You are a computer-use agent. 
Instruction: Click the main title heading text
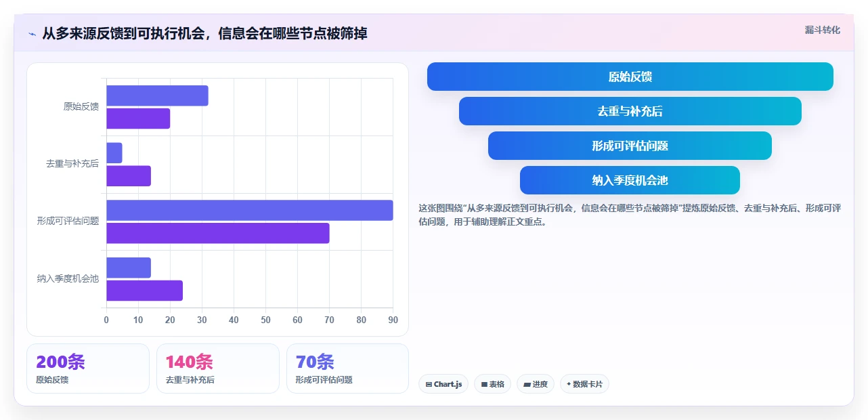(204, 33)
